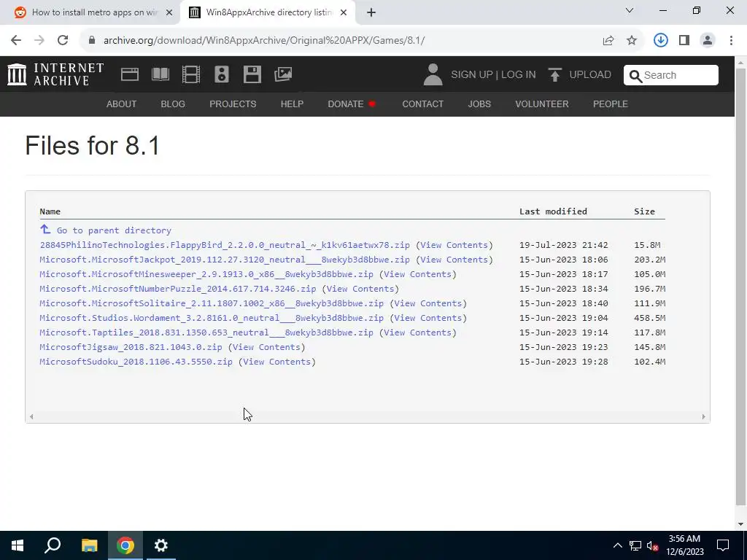Image resolution: width=747 pixels, height=560 pixels.
Task: Show hidden tray icons chevron
Action: (617, 545)
